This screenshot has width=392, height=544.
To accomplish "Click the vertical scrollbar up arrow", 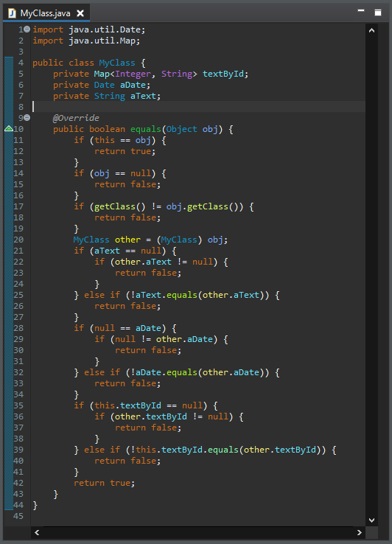I will (x=371, y=30).
